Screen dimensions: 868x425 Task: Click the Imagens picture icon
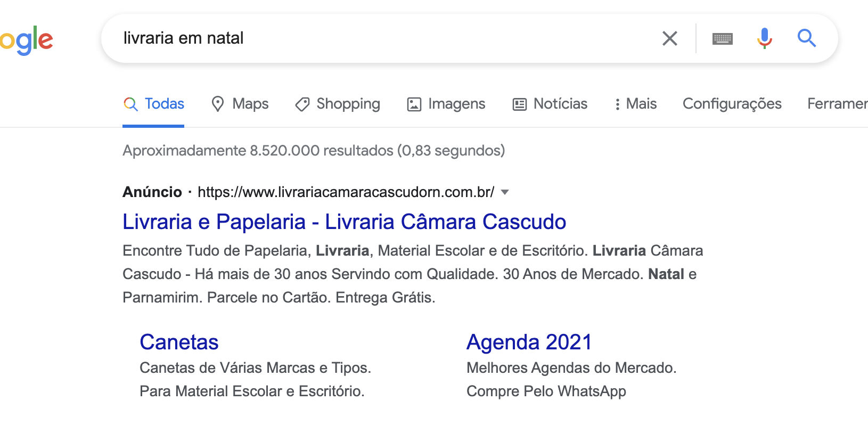pyautogui.click(x=414, y=104)
